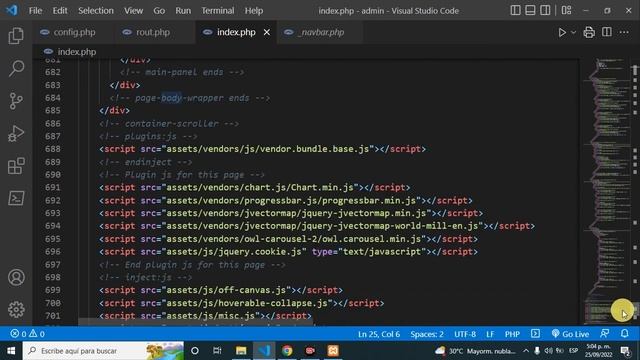Open the Customize Layout button
The image size is (640, 360).
[566, 10]
